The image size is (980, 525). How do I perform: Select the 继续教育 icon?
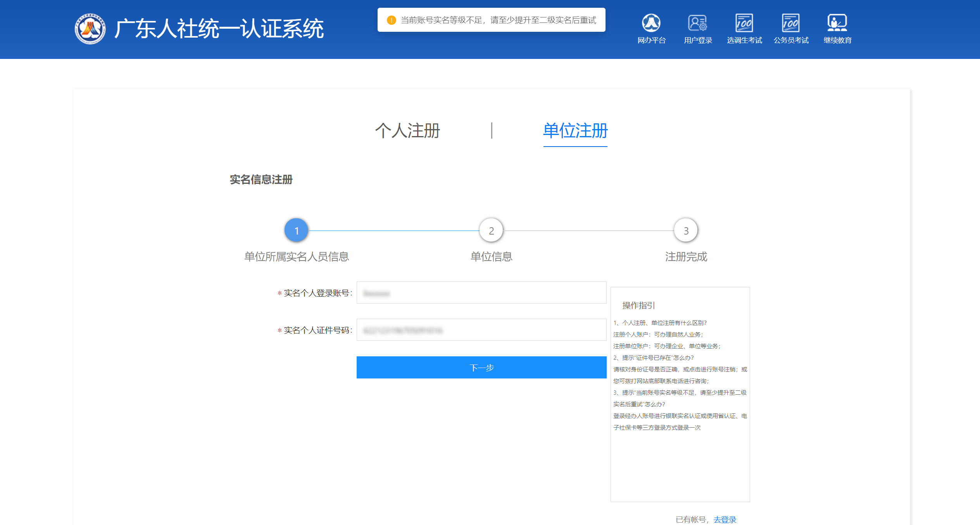[x=837, y=23]
